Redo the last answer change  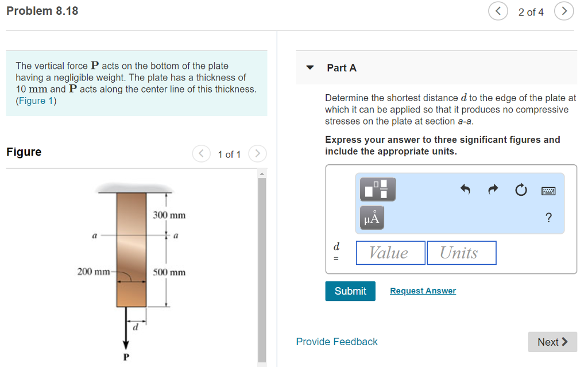tap(493, 190)
